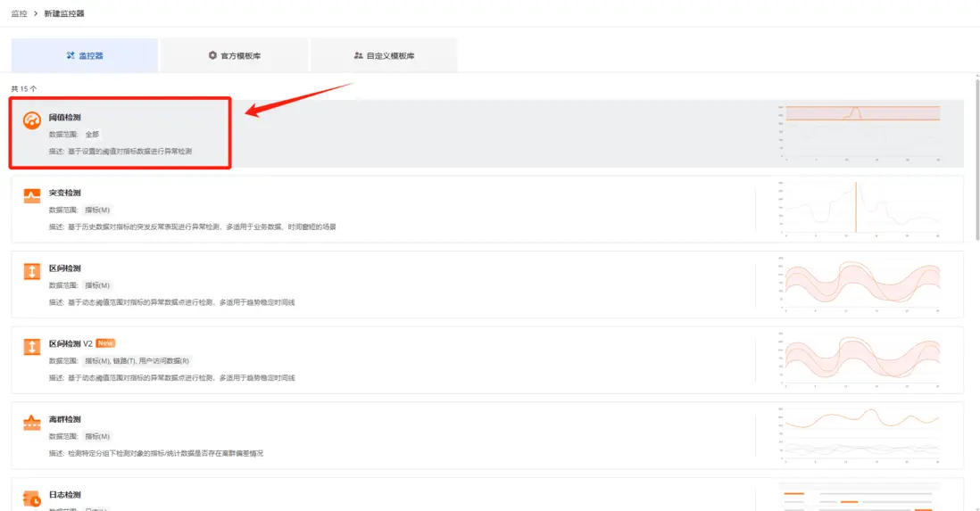Click the 阈值检测 description text
Viewport: 980px width, 511px height.
tap(120, 152)
